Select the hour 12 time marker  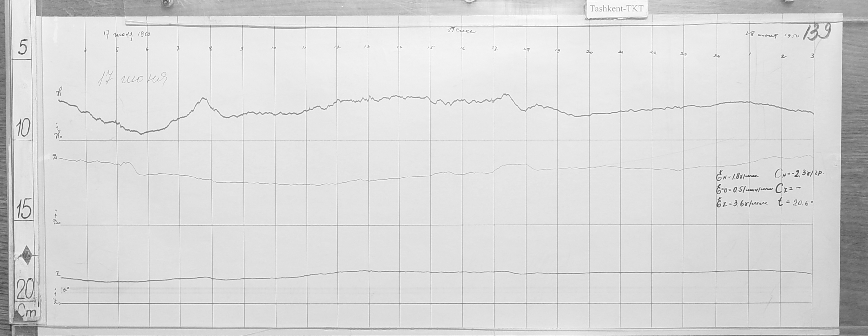[x=337, y=47]
